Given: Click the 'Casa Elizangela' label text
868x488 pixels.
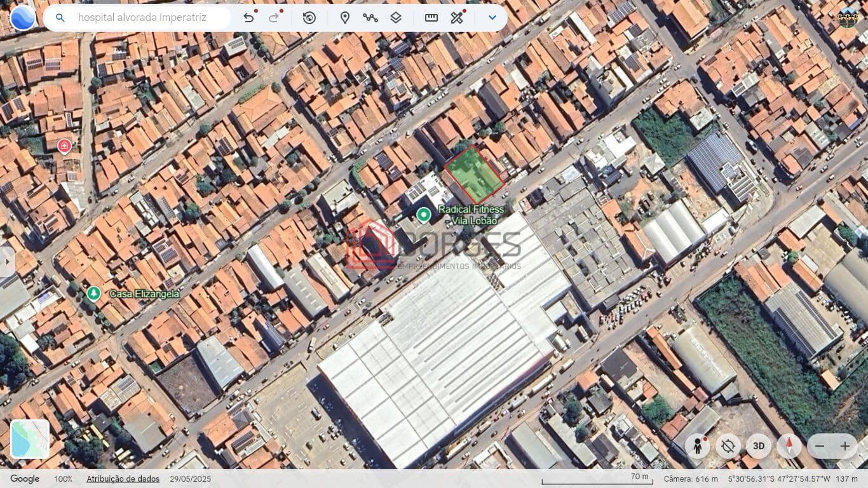Looking at the screenshot, I should click(144, 294).
